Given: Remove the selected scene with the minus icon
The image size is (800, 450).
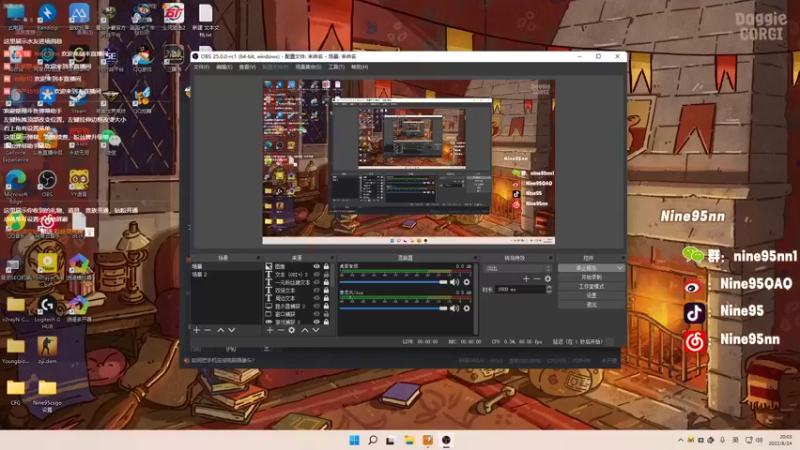Looking at the screenshot, I should coord(208,330).
